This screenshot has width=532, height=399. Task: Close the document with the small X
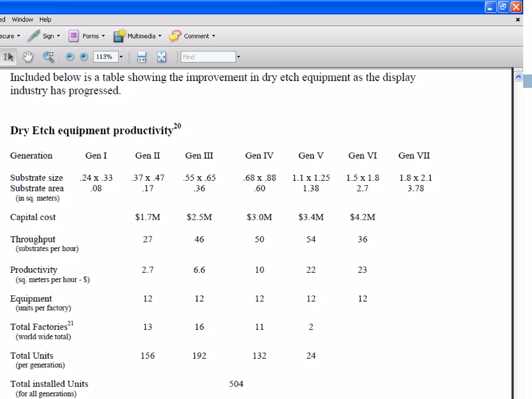pyautogui.click(x=517, y=20)
